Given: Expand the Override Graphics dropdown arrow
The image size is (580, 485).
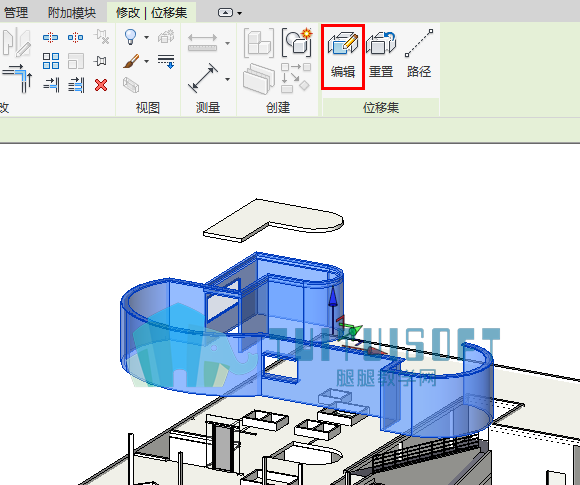Looking at the screenshot, I should tap(146, 61).
